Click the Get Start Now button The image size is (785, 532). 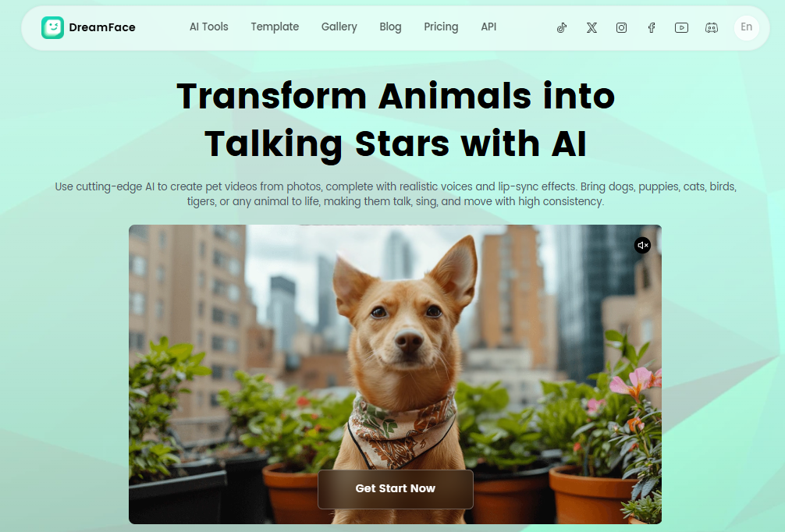click(396, 489)
